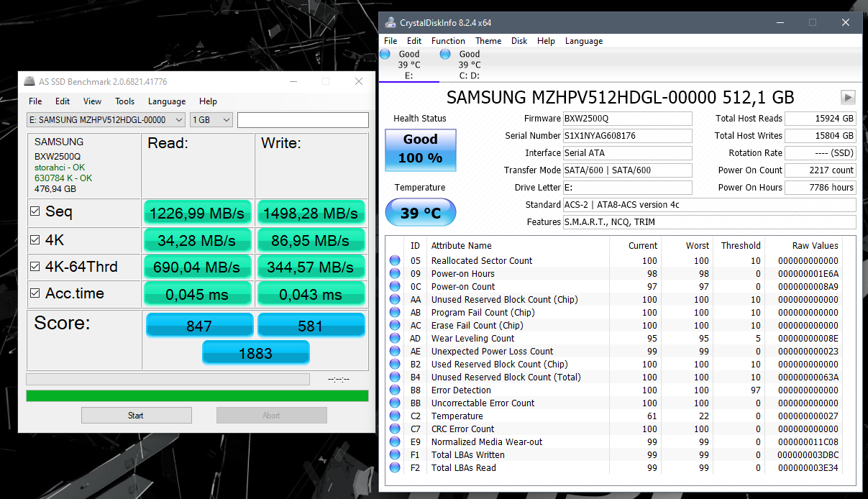Open View menu in AS SSD Benchmark
Image resolution: width=868 pixels, height=499 pixels.
click(92, 101)
